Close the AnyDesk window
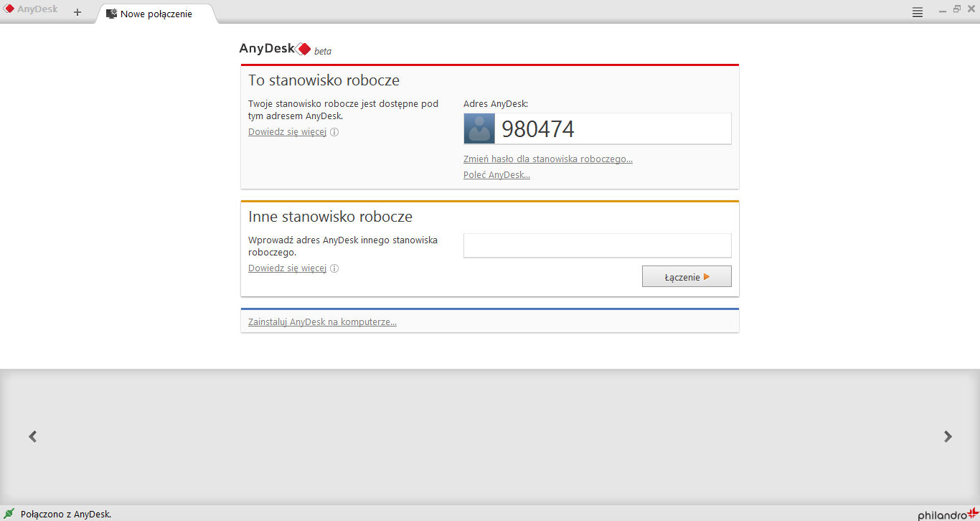The width and height of the screenshot is (980, 521). click(x=971, y=9)
